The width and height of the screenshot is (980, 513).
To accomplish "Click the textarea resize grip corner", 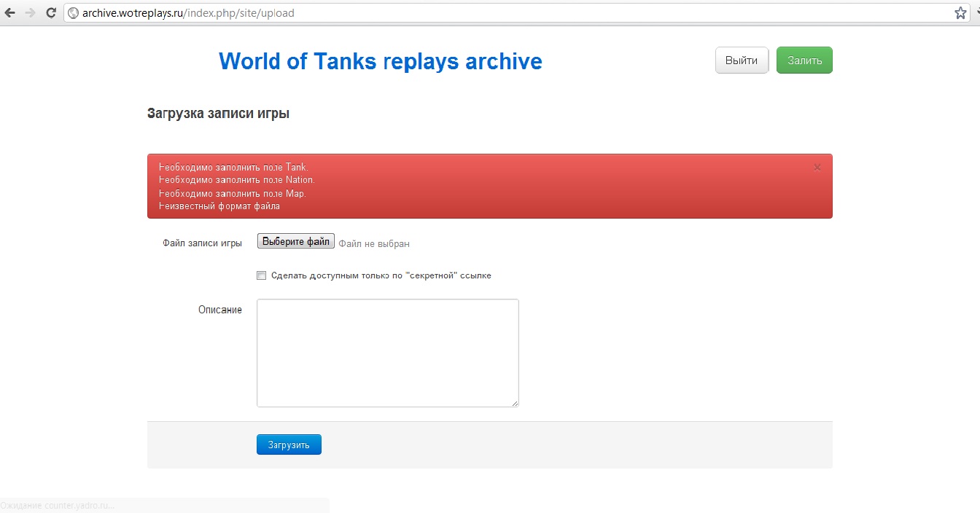I will point(515,403).
